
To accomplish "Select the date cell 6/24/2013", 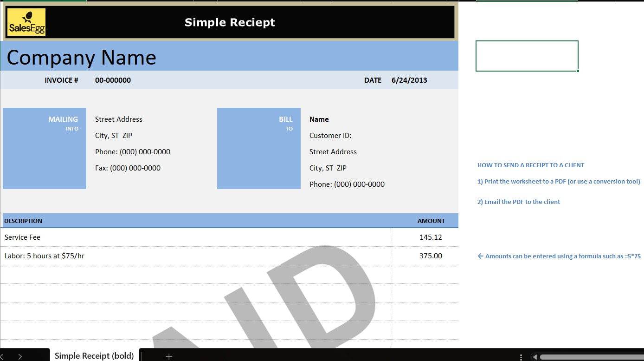I will pos(409,80).
